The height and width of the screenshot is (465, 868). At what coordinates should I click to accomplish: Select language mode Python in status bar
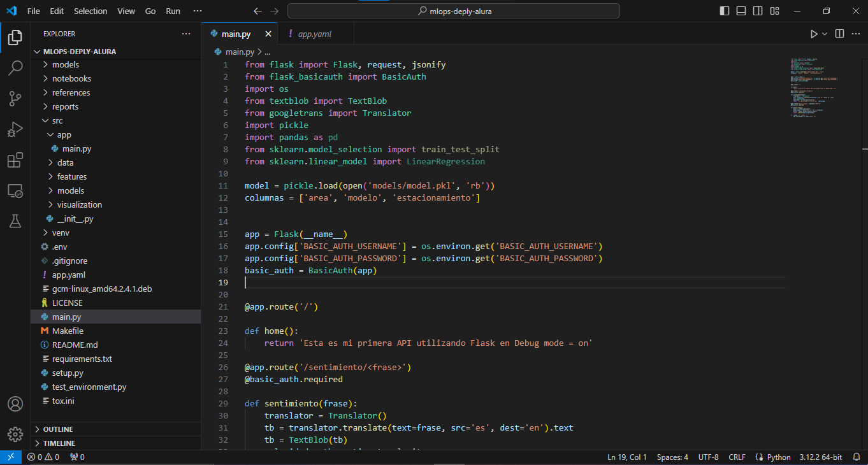(x=779, y=457)
